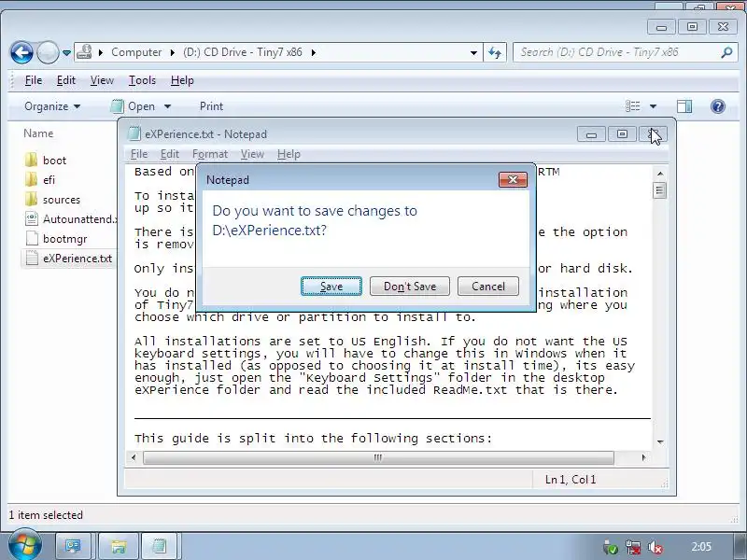Open Explorer's Edit menu
The image size is (747, 560).
65,80
